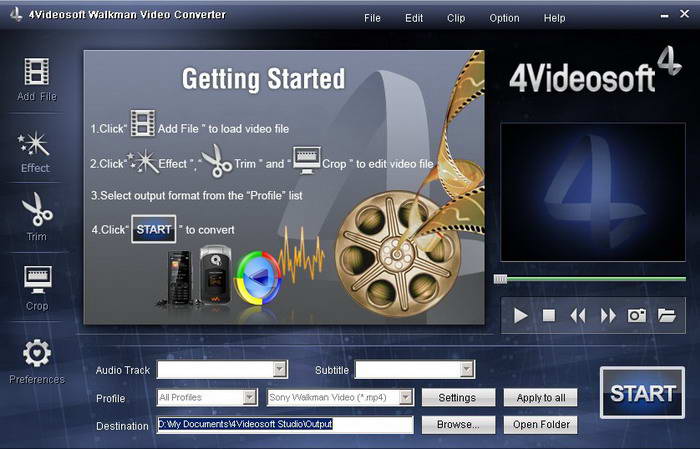Click the Browse... button
Viewport: 700px width, 449px height.
click(458, 424)
